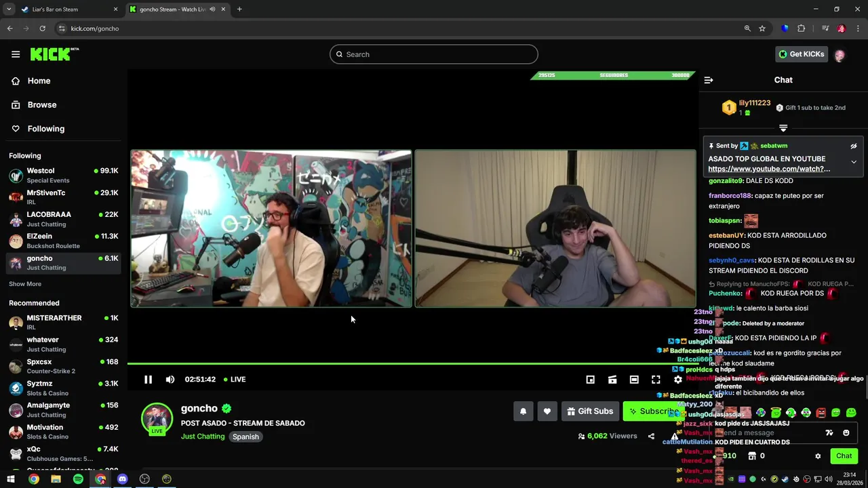Toggle notification bell for goncho
The height and width of the screenshot is (488, 868).
click(x=523, y=411)
